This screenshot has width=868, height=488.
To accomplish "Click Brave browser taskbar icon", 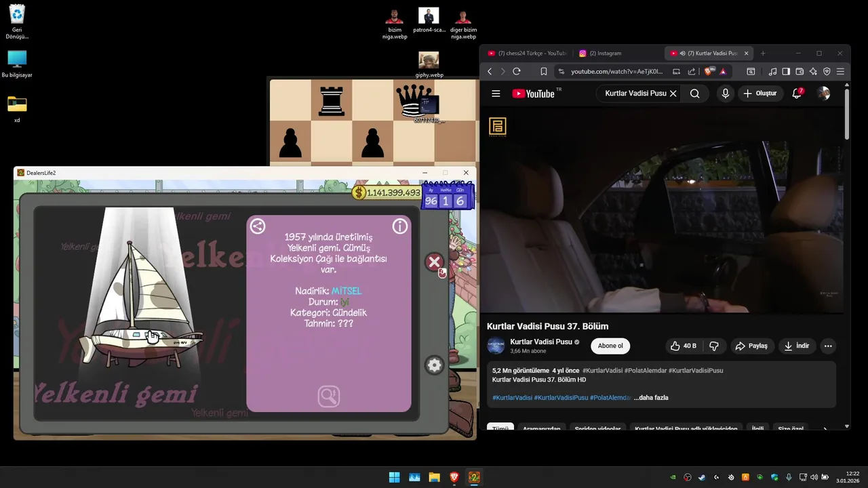I will 454,477.
